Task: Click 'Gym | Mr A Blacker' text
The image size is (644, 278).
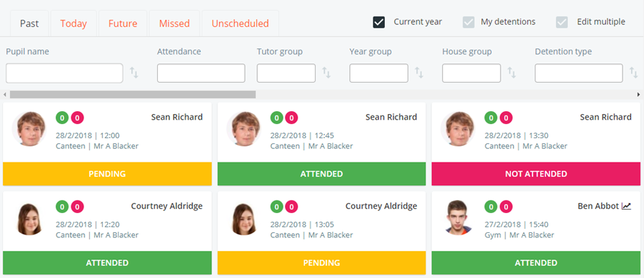Action: coord(520,235)
